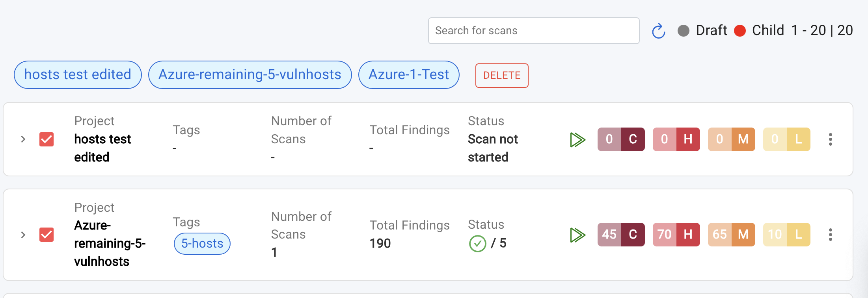Select the Azure-1-Test selection chip
Screen dimensions: 868x298
tap(408, 75)
